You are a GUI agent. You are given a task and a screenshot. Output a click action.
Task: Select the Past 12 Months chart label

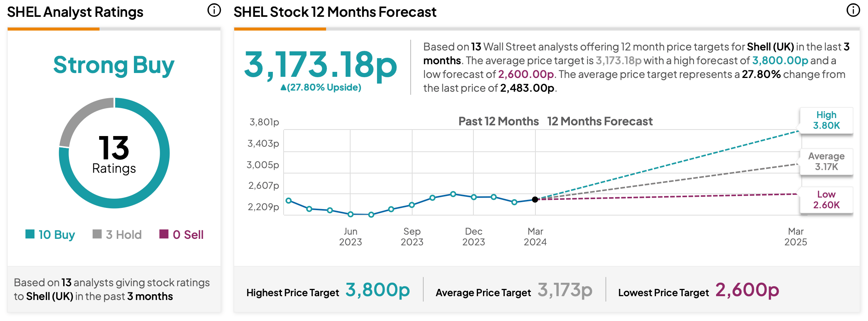[498, 122]
